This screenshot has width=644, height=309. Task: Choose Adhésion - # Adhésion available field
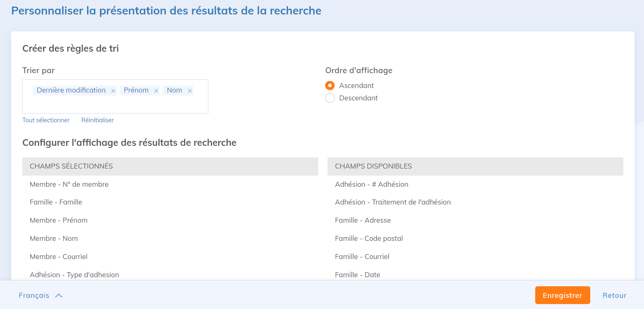(371, 184)
